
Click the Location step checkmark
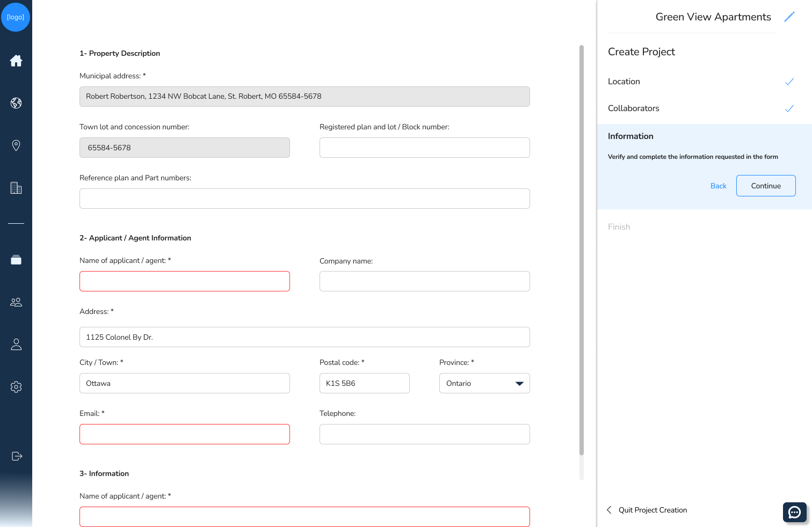[789, 82]
